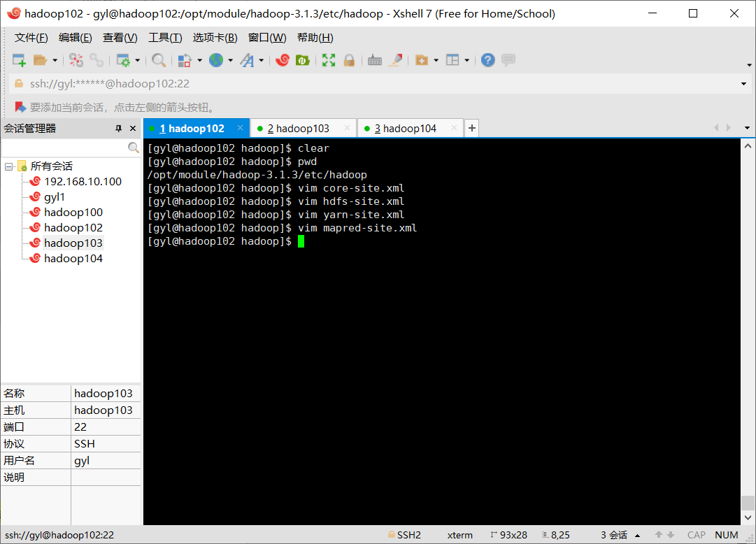Click the lock screen padlock icon
Screen dimensions: 756x544
point(349,60)
